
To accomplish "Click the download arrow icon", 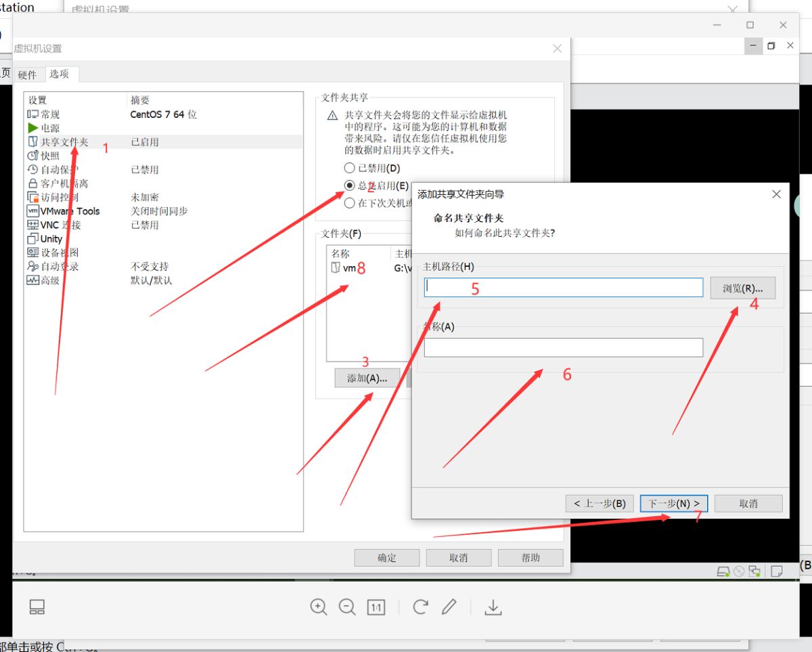I will click(493, 607).
